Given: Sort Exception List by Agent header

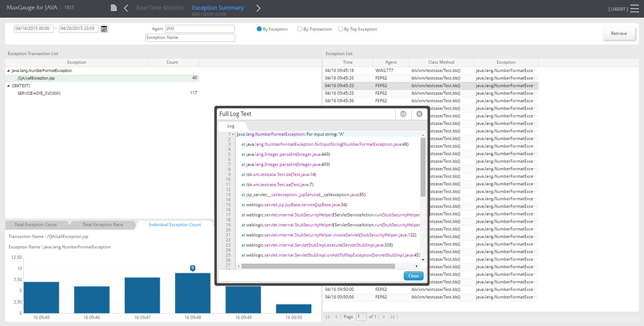Looking at the screenshot, I should [391, 63].
